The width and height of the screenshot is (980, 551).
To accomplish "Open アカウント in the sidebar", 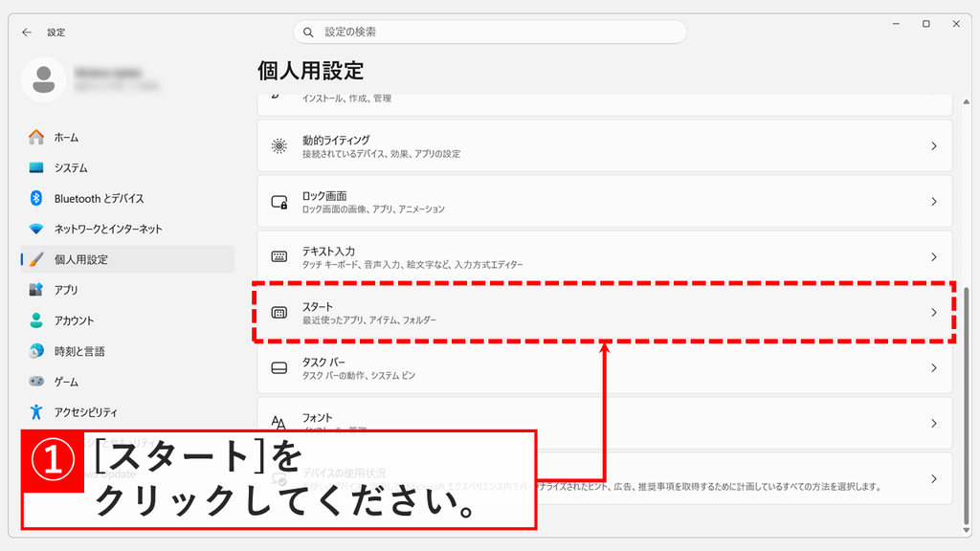I will coord(127,320).
